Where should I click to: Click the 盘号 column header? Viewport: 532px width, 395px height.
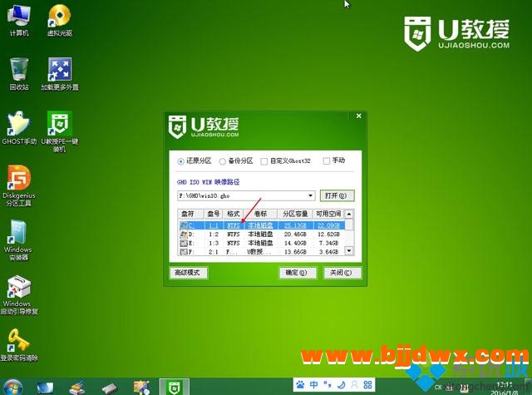click(x=214, y=214)
